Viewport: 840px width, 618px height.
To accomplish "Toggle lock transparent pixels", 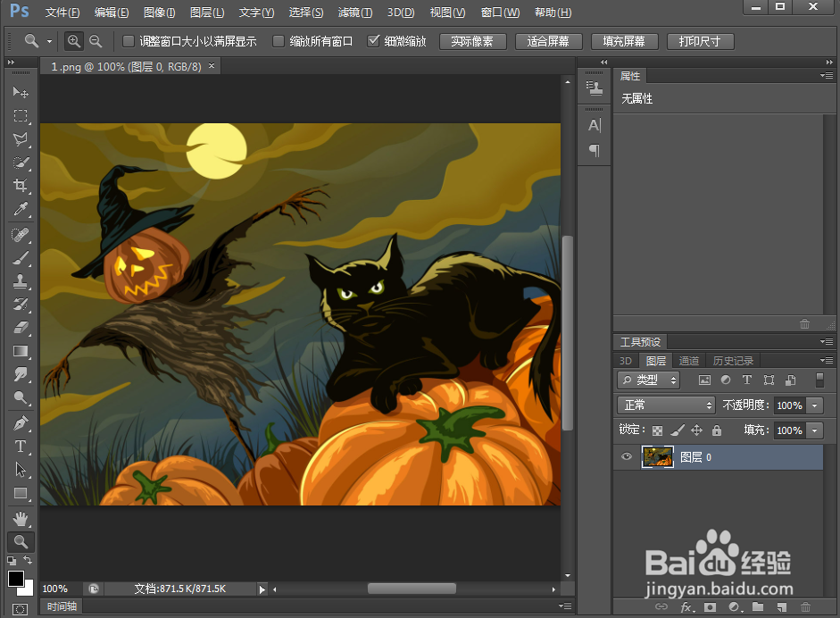I will [x=657, y=430].
